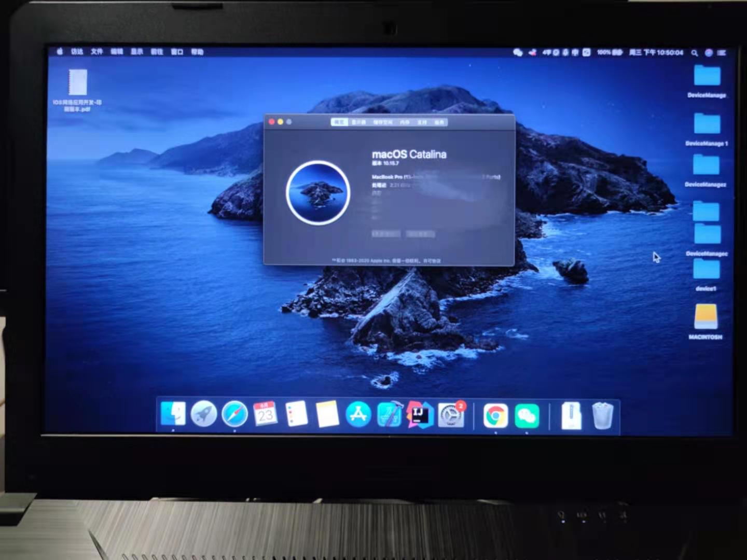Open the 文件 (File) menu
747x560 pixels.
coord(97,51)
